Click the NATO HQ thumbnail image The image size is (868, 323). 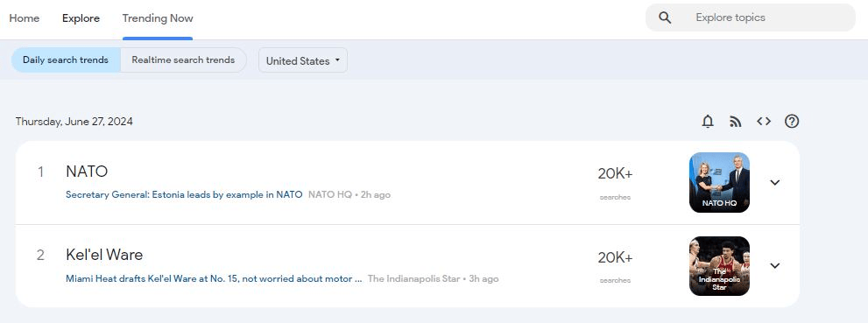click(719, 183)
